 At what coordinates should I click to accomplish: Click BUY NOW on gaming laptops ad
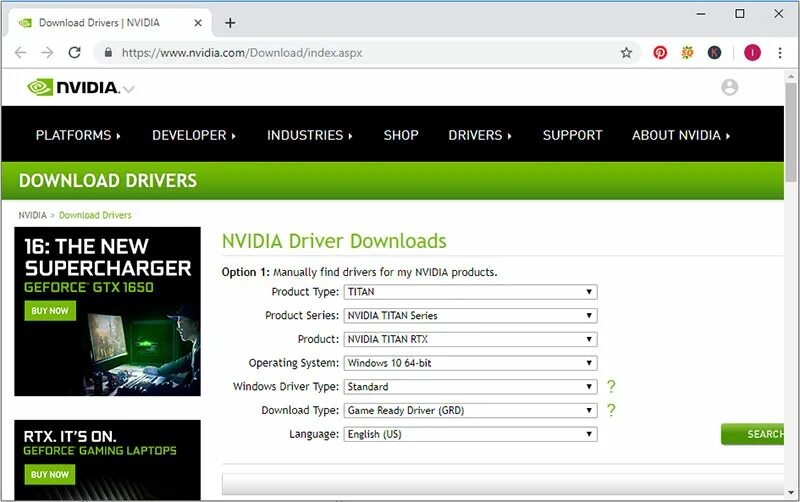(x=50, y=474)
